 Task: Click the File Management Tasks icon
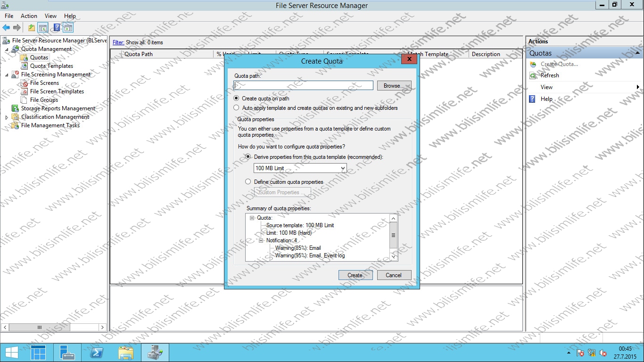16,125
